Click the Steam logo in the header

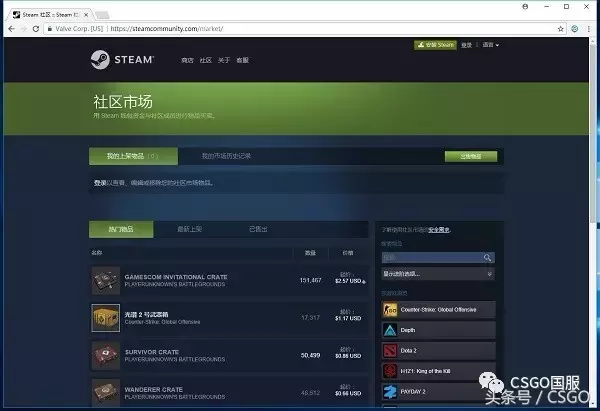click(122, 60)
